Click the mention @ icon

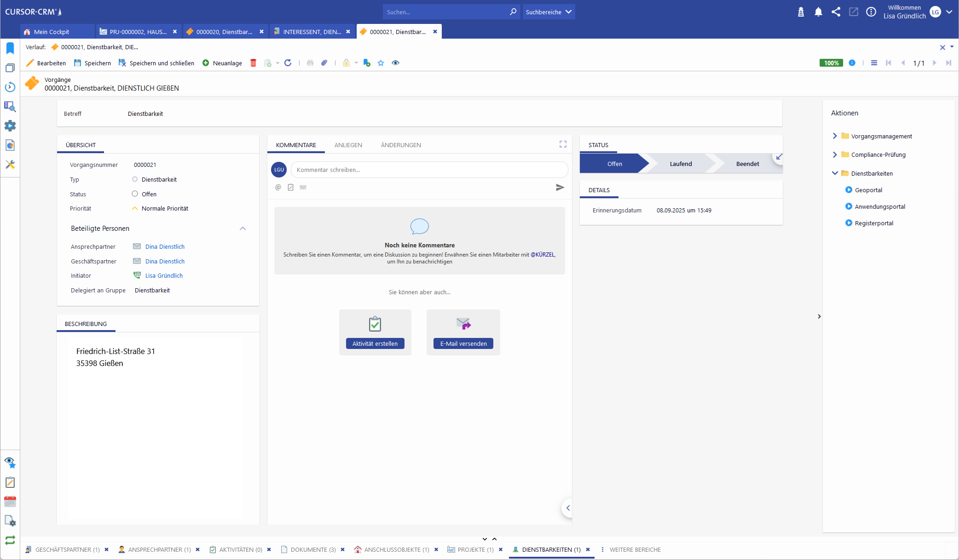[x=278, y=188]
